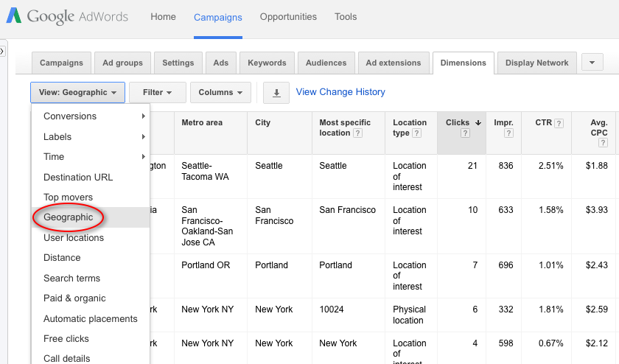Switch to the Ads tab
This screenshot has width=619, height=364.
[x=220, y=63]
